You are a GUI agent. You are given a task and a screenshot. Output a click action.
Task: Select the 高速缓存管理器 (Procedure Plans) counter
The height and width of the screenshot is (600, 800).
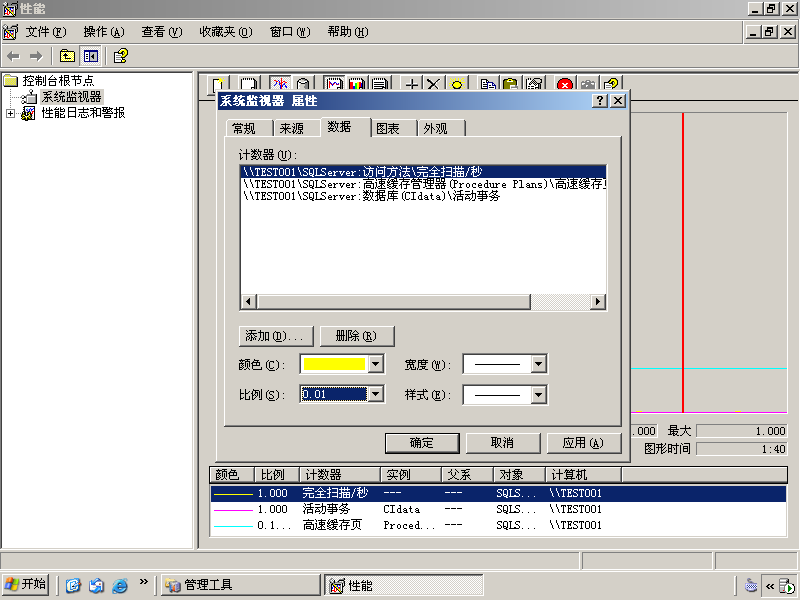pyautogui.click(x=424, y=184)
